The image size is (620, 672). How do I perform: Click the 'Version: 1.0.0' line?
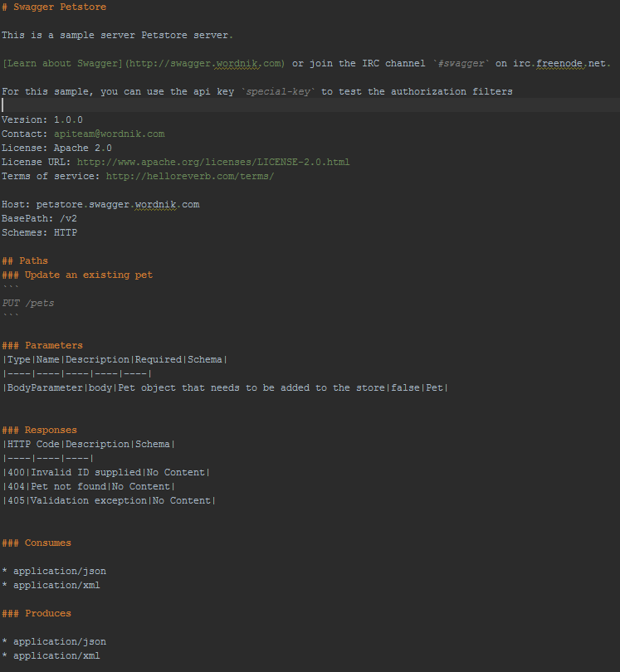[x=42, y=120]
